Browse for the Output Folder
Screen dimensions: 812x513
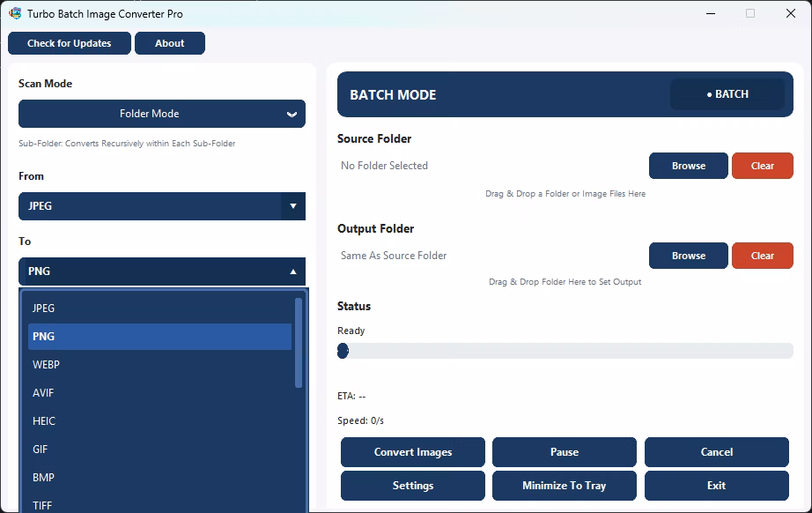(x=688, y=256)
